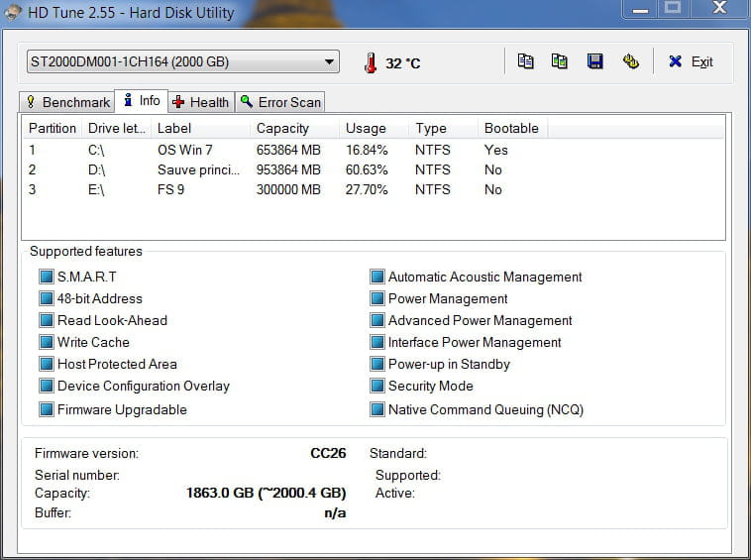Select the Info tab

pyautogui.click(x=142, y=100)
